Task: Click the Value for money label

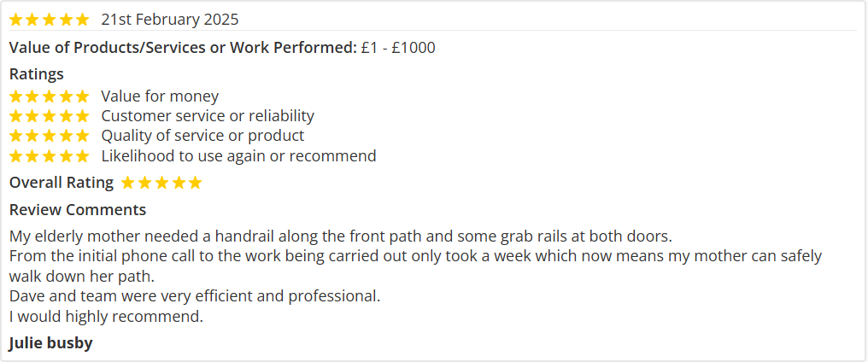Action: point(160,96)
